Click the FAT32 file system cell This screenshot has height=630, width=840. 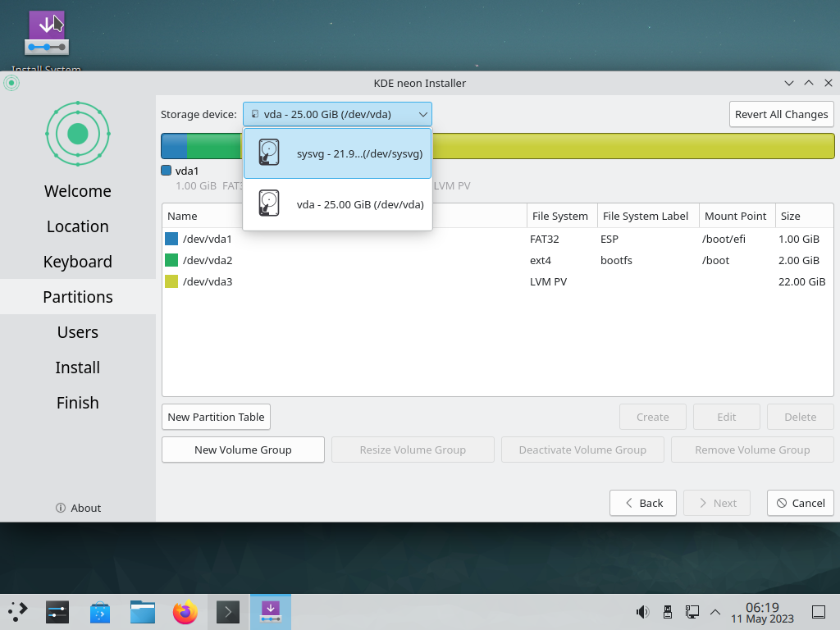pos(545,239)
